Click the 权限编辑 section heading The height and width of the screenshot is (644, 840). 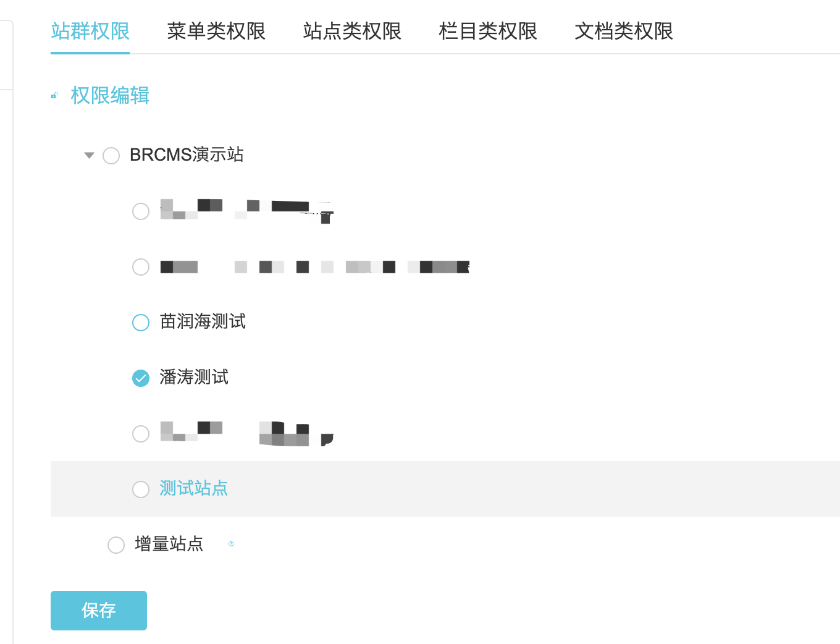(x=110, y=95)
